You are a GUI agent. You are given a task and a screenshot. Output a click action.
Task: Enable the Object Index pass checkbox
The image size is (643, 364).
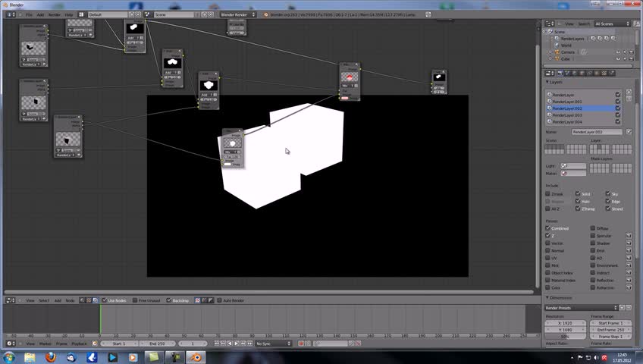[548, 272]
